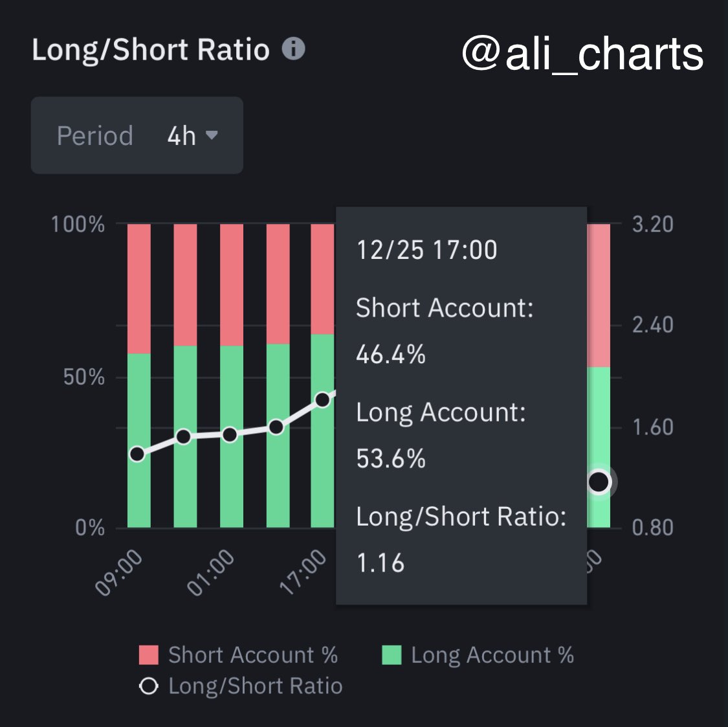Toggle Long Account % legend item

point(492,655)
